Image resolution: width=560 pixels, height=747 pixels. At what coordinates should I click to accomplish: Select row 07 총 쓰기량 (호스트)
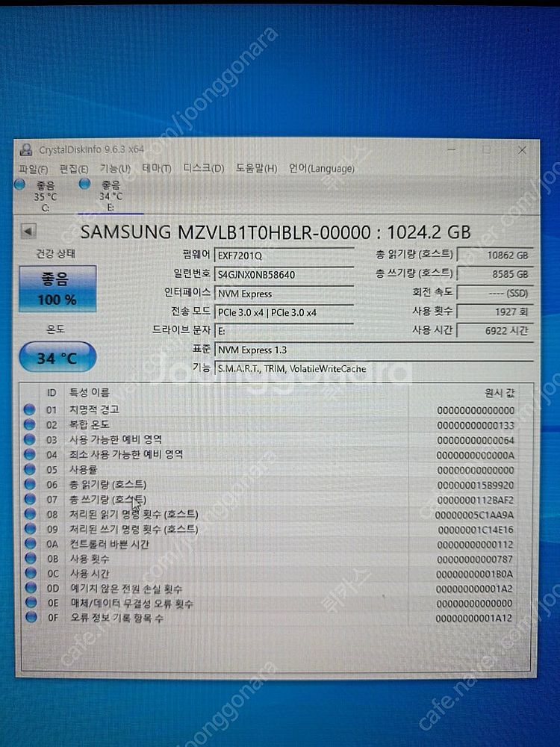pos(270,500)
